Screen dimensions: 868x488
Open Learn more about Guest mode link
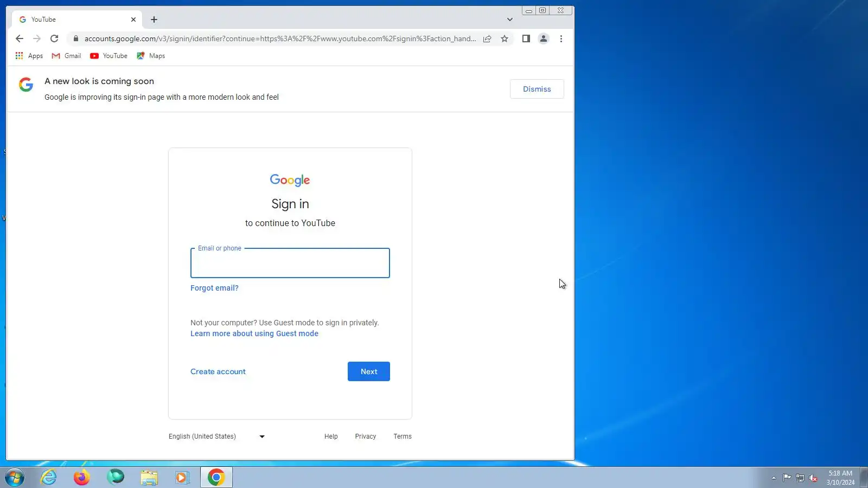[x=254, y=333]
